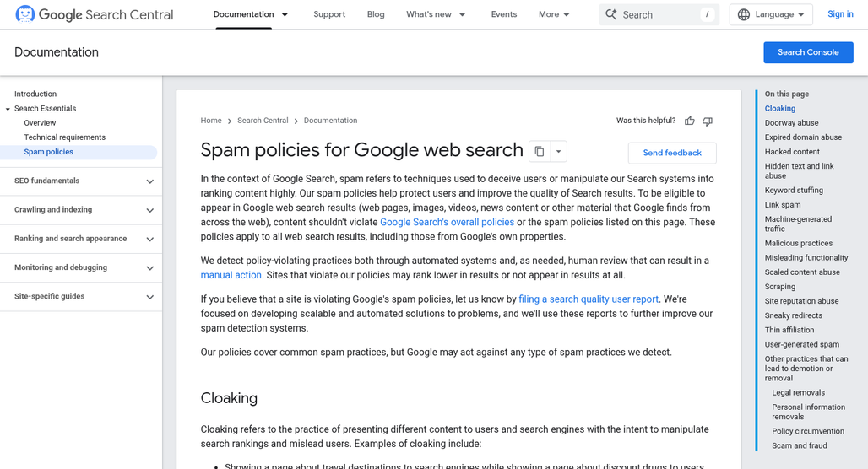Click the search magnifier icon
Image resolution: width=868 pixels, height=469 pixels.
(x=611, y=14)
